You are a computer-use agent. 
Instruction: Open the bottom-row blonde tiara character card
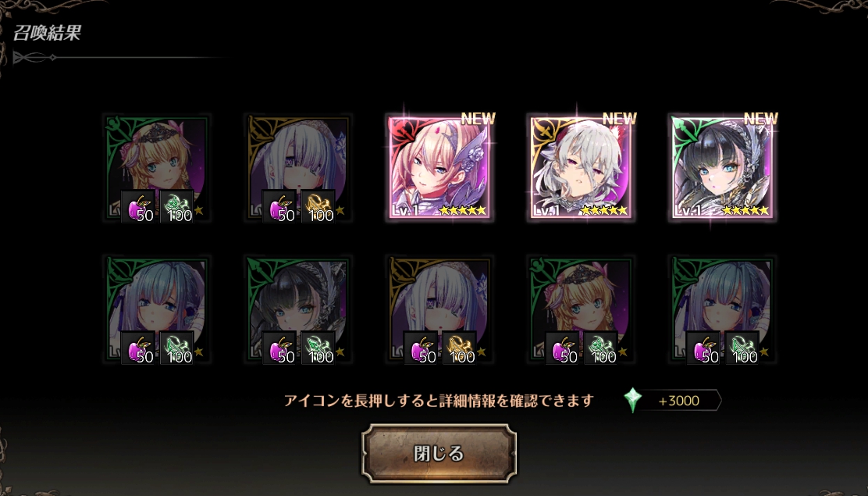point(582,309)
